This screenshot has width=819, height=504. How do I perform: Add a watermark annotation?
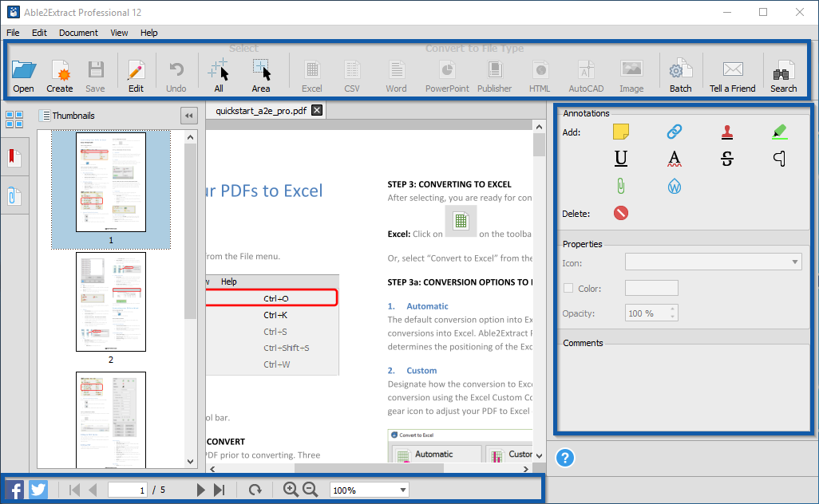coord(675,187)
